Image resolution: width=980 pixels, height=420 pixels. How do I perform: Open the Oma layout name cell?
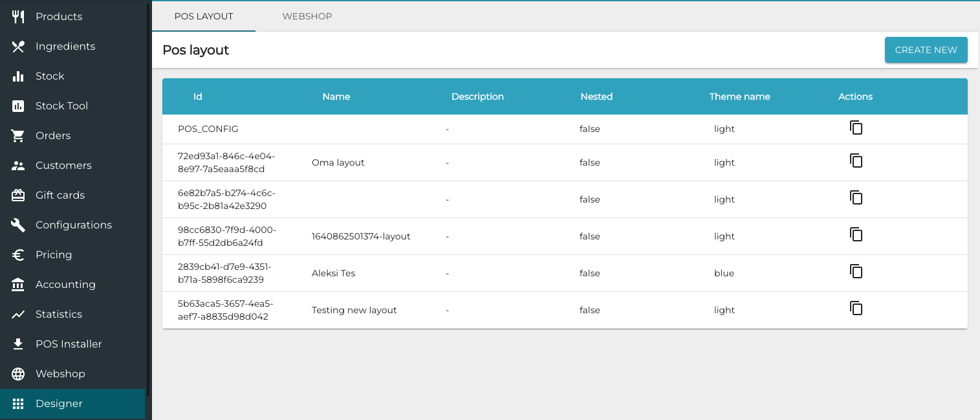(x=338, y=163)
